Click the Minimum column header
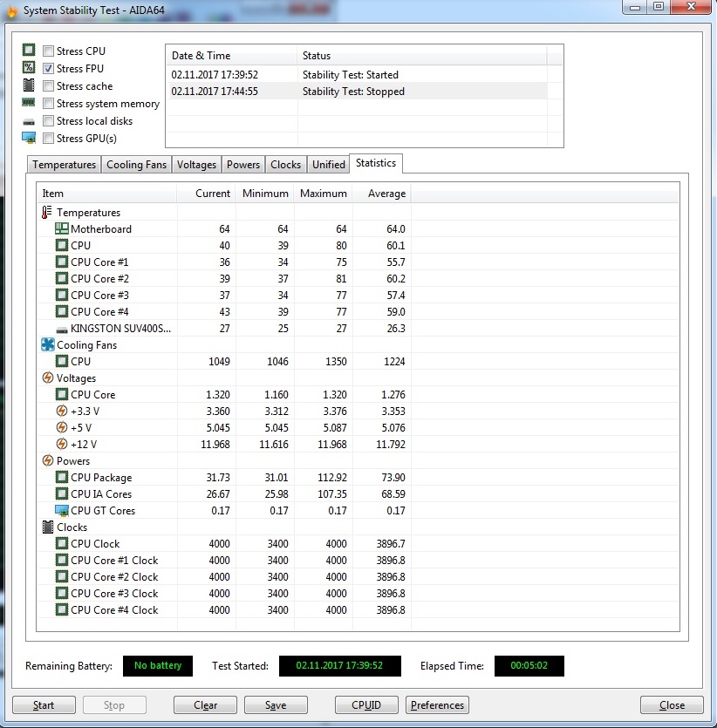 [264, 194]
